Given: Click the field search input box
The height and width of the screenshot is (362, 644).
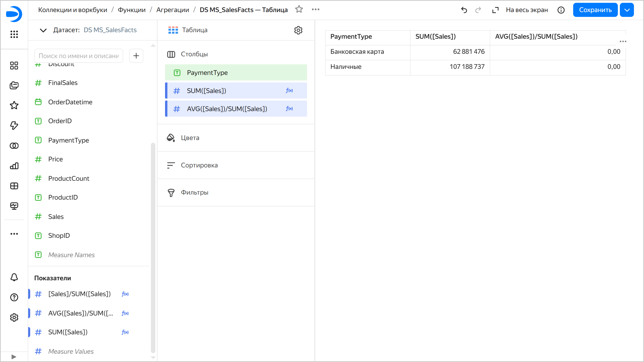Looking at the screenshot, I should [78, 56].
